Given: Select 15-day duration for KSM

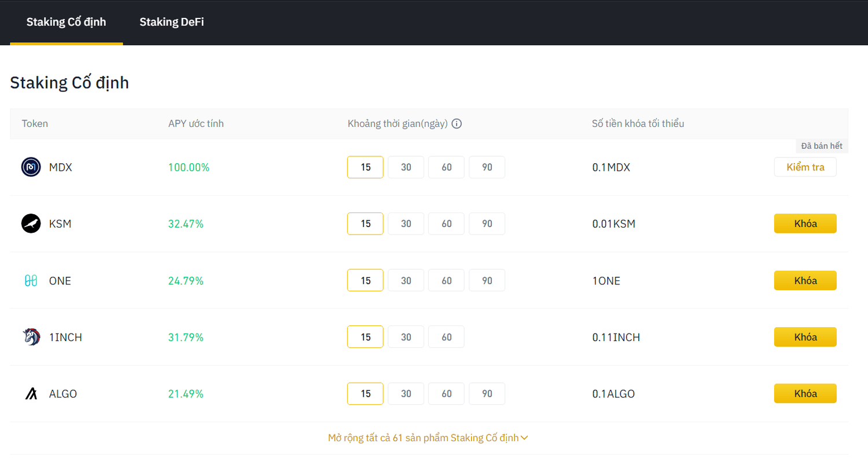Looking at the screenshot, I should [365, 223].
